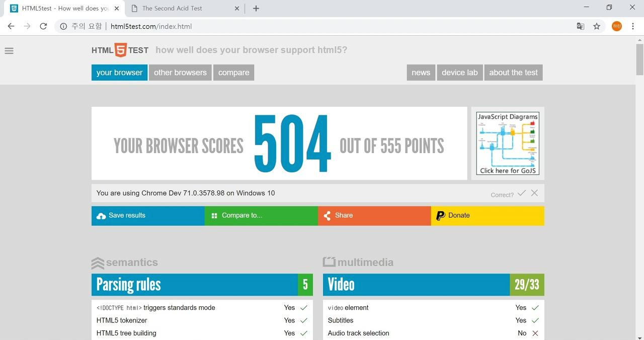Click the Save results button

[148, 216]
